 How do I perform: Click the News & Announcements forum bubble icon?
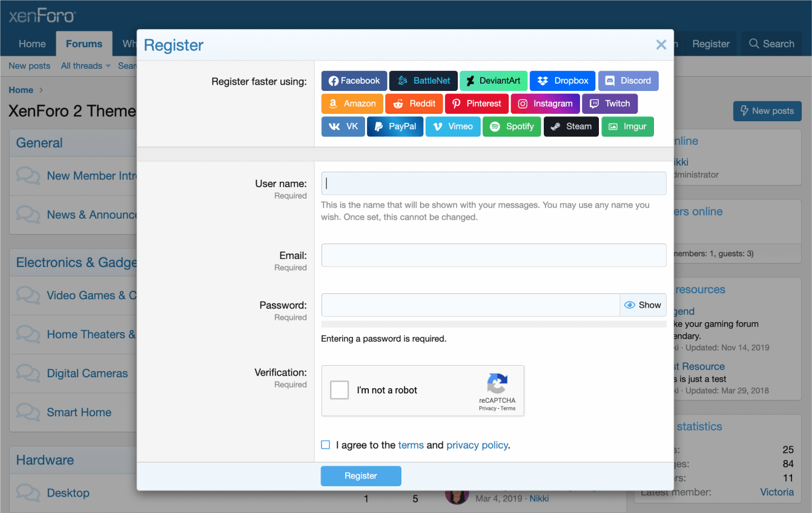[x=28, y=214]
